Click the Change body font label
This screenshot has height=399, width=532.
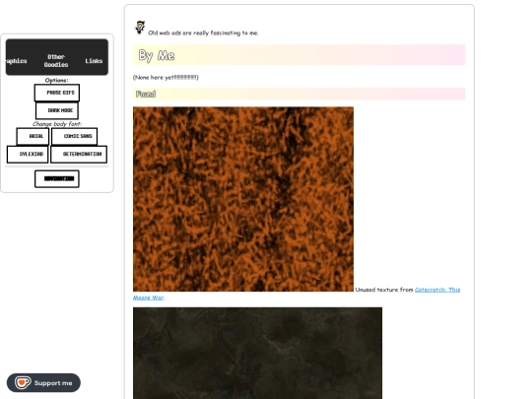click(57, 124)
